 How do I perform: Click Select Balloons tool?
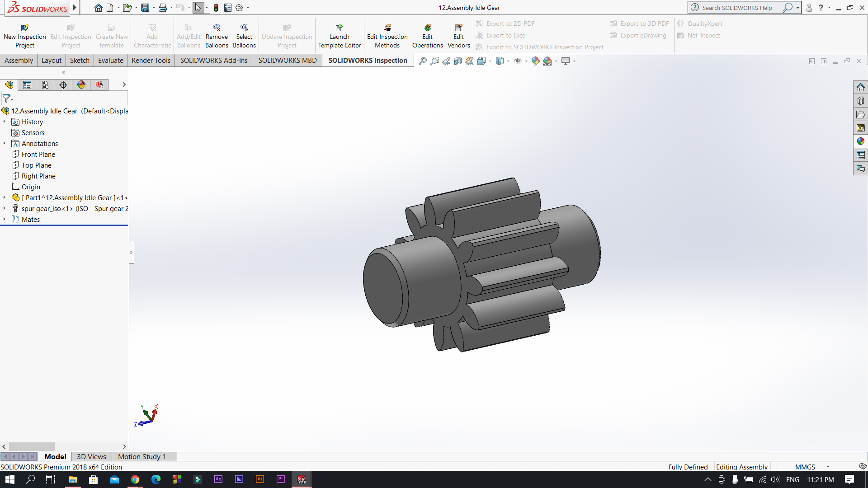pos(244,36)
